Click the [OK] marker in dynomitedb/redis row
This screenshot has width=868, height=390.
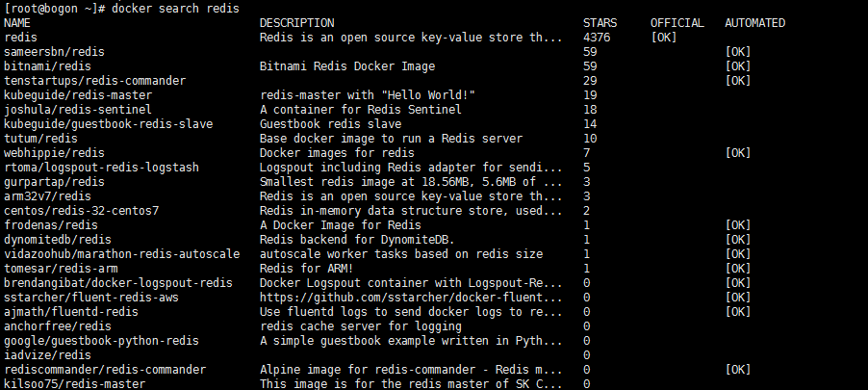[738, 239]
